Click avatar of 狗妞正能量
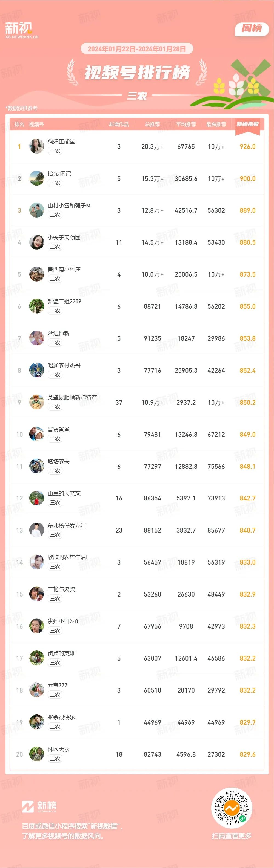 click(36, 146)
